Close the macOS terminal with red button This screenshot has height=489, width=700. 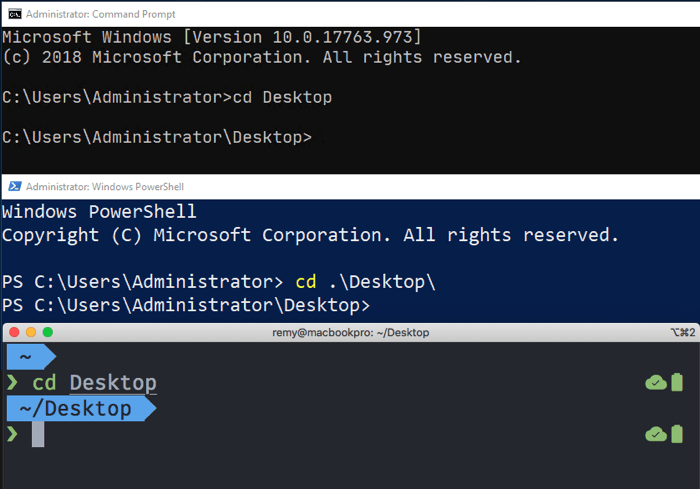tap(14, 332)
